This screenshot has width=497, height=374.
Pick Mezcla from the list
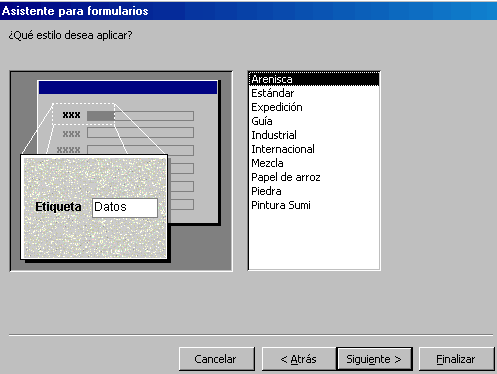point(314,163)
